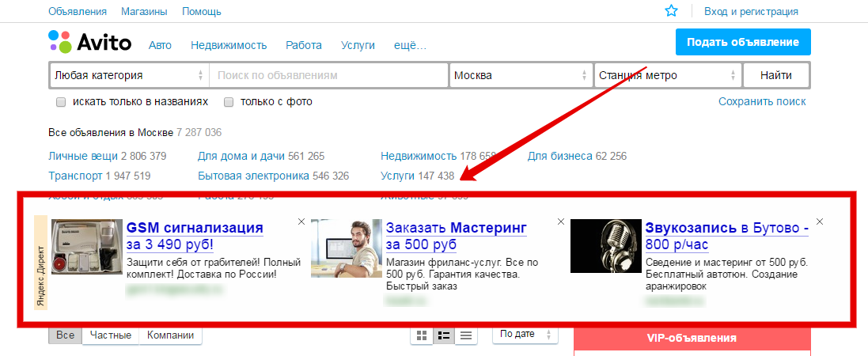The image size is (868, 356).
Task: Go to the Работа header section
Action: tap(303, 45)
